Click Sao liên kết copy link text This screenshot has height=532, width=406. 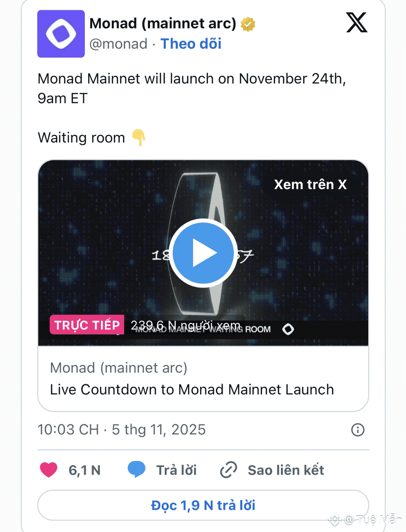286,470
